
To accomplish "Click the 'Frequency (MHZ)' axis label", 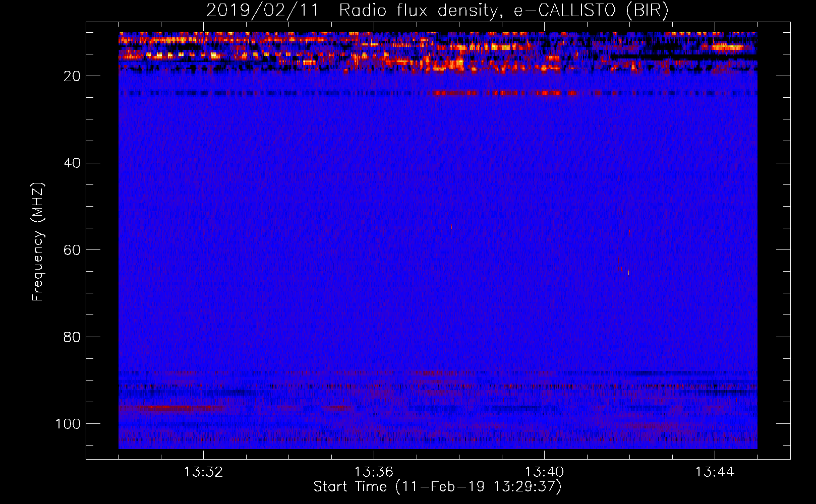I will coord(38,241).
